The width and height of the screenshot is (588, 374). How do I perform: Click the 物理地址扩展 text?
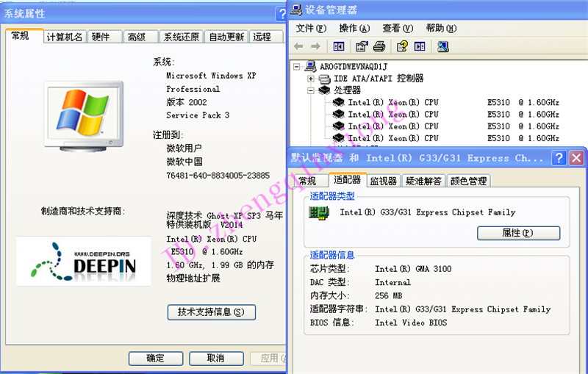click(193, 278)
